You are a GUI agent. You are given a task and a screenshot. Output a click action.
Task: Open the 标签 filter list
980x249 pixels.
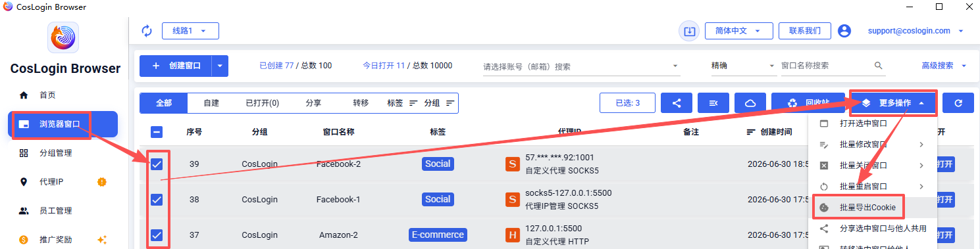(x=402, y=103)
